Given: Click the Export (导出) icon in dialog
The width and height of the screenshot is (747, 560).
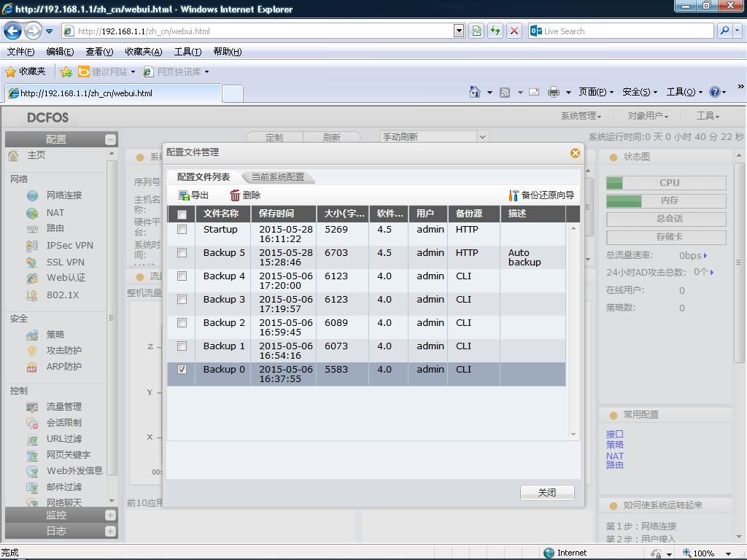Looking at the screenshot, I should click(184, 195).
